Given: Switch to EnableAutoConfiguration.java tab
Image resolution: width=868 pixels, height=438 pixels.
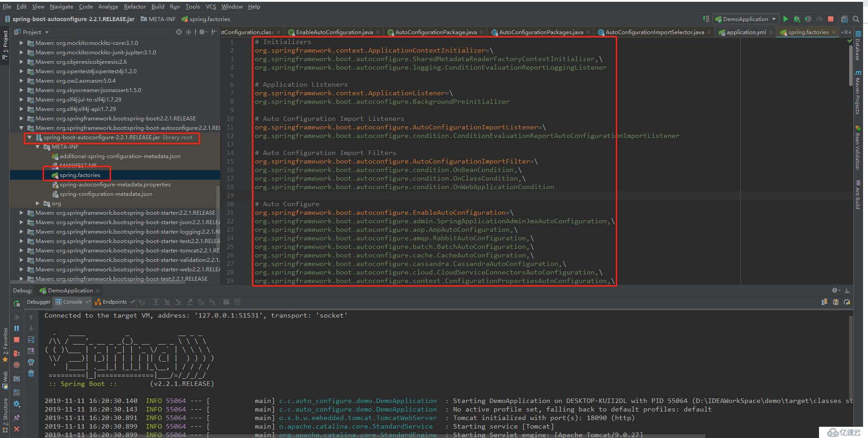Looking at the screenshot, I should [334, 32].
